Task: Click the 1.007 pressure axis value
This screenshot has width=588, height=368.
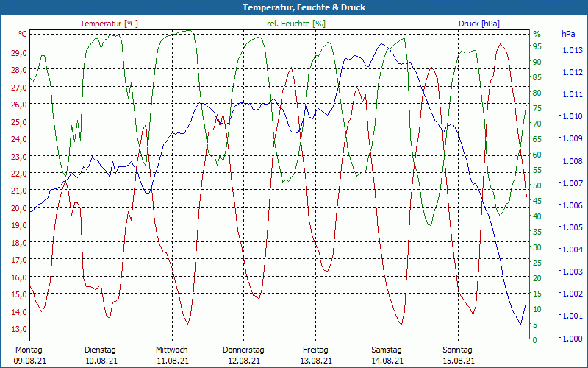Action: (x=573, y=183)
